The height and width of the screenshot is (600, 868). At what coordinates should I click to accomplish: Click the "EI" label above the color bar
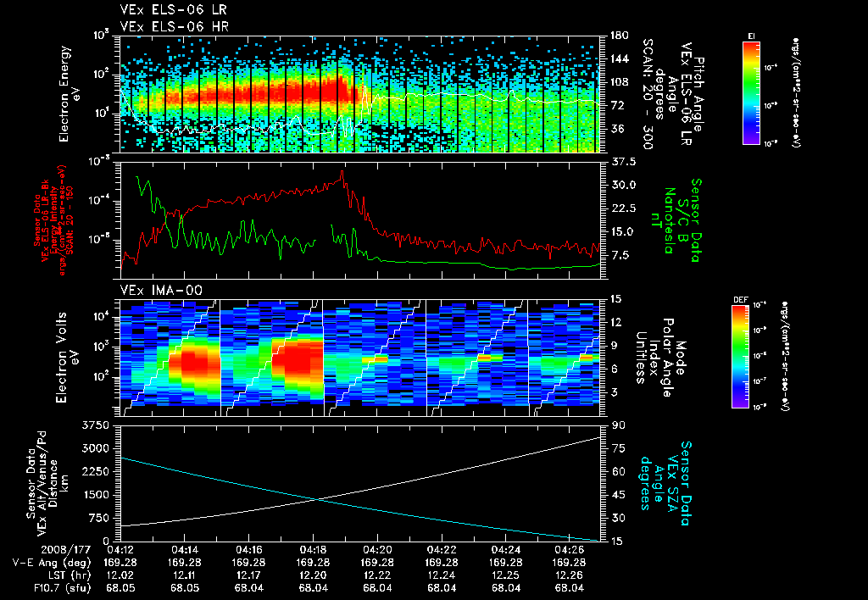coord(751,36)
